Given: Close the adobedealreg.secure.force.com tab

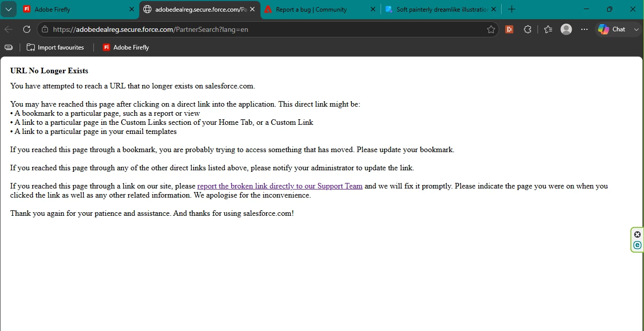Looking at the screenshot, I should [x=252, y=9].
